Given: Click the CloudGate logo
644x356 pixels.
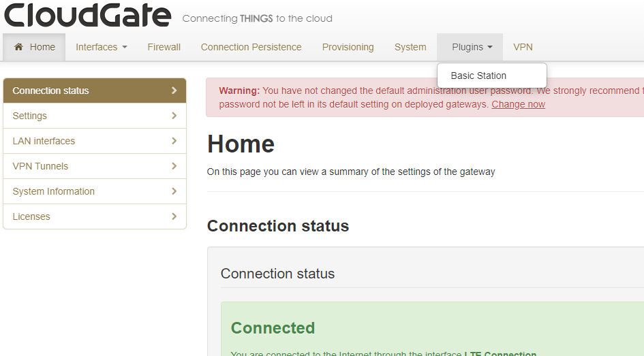Looking at the screenshot, I should tap(87, 15).
